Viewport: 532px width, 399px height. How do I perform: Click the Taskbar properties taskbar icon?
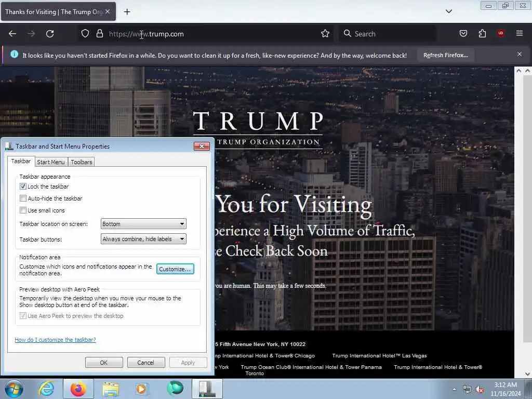207,389
